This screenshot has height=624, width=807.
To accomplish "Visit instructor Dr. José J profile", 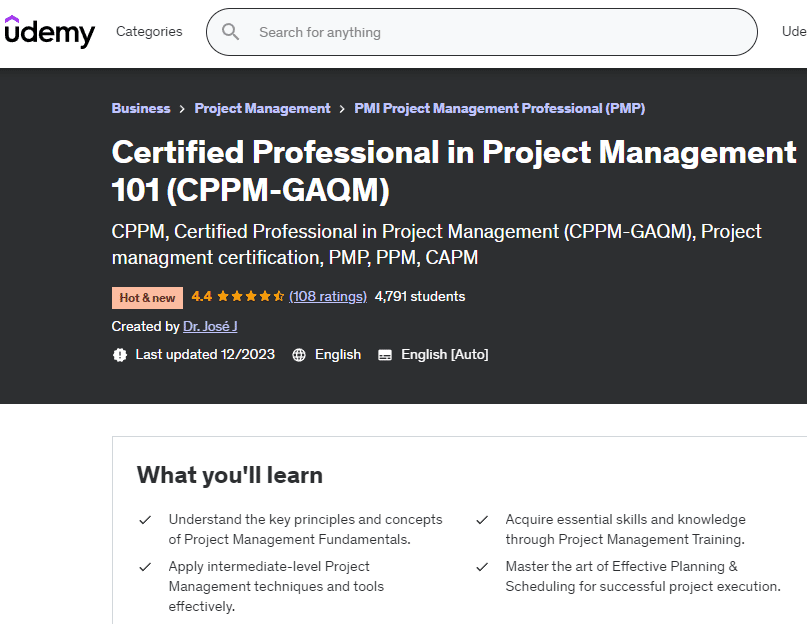I will (210, 326).
